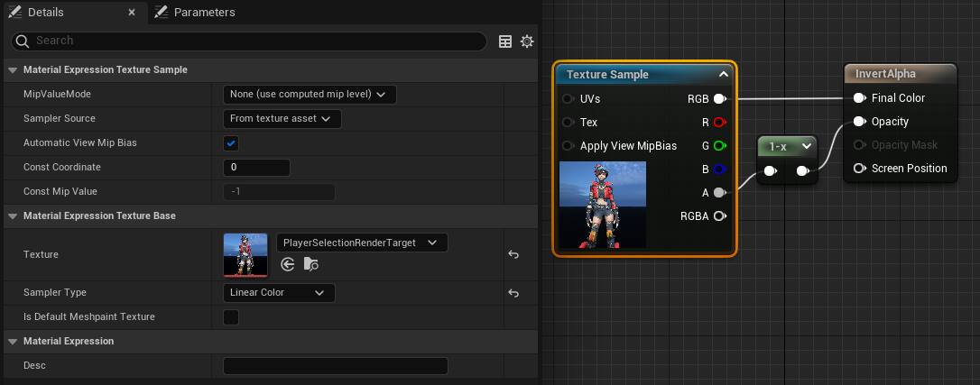Click the Desc text input field
Viewport: 980px width, 385px height.
[x=335, y=365]
